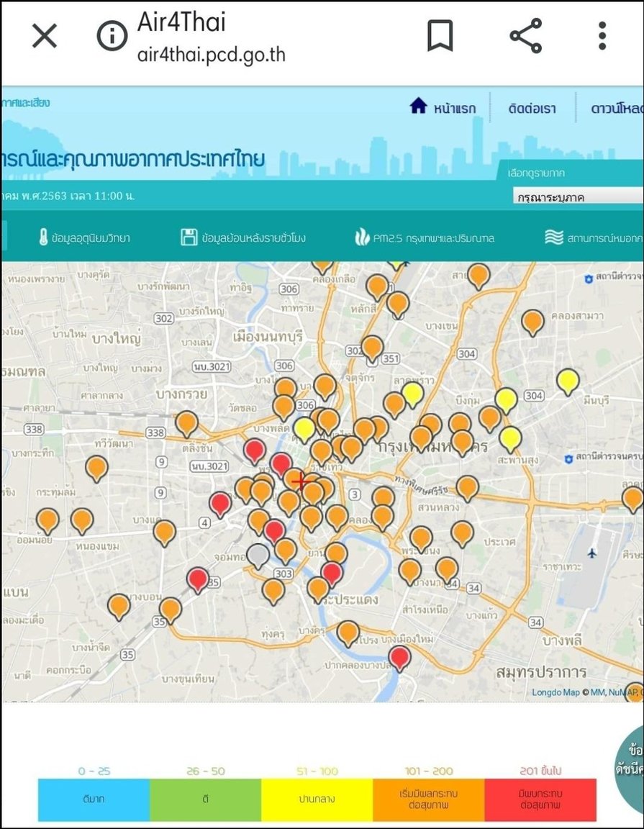Select the airport airplane icon on map
Screen dimensions: 644x829
[x=591, y=553]
